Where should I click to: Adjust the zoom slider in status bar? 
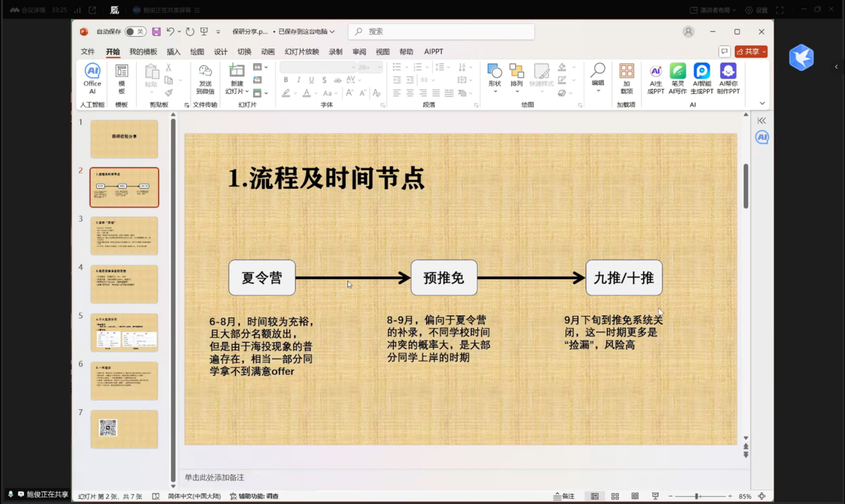pyautogui.click(x=697, y=497)
